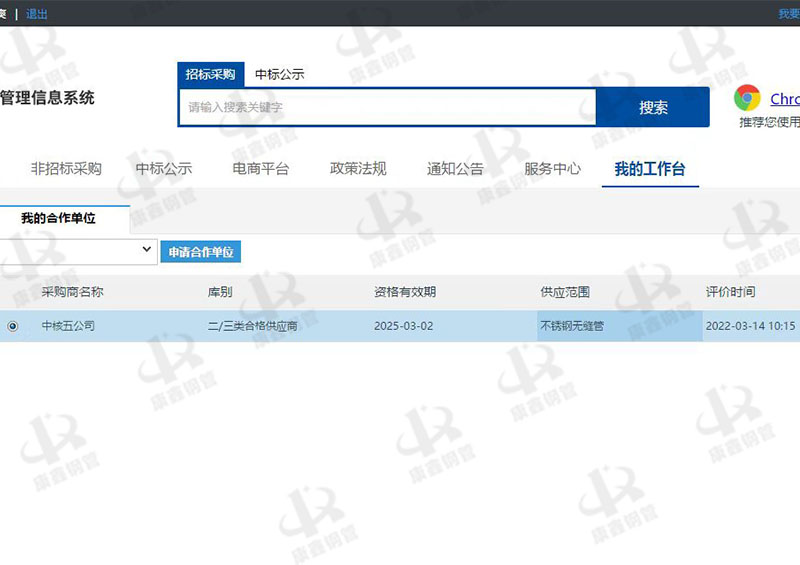Click the Chrome browser icon
The width and height of the screenshot is (800, 565).
pos(747,98)
